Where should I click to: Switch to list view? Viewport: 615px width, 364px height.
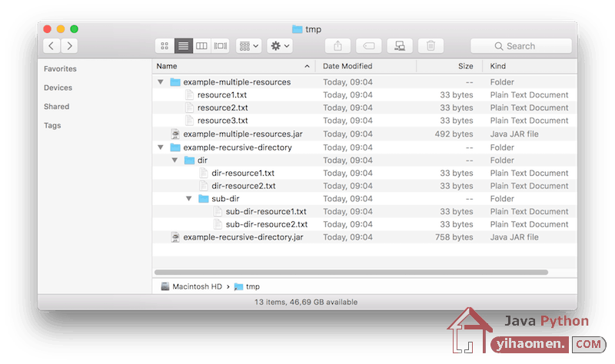tap(183, 46)
